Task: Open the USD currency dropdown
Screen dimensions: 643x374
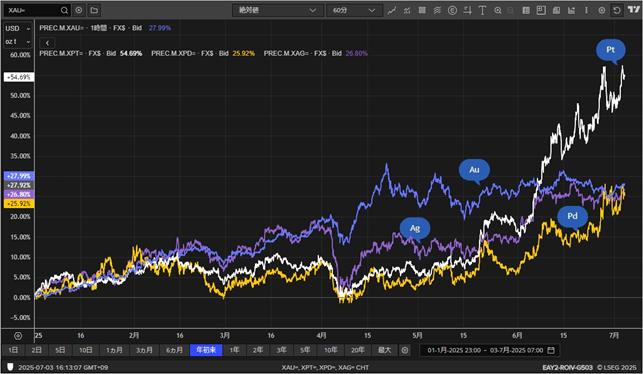Action: pyautogui.click(x=18, y=28)
